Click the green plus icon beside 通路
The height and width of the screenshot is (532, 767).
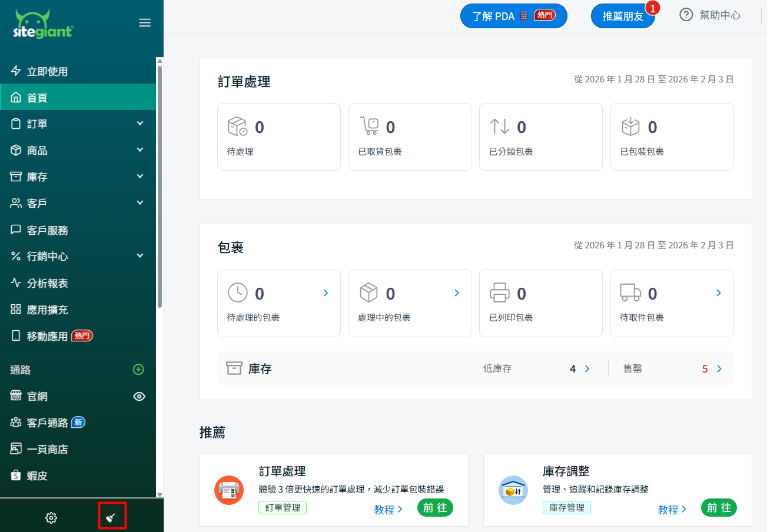pos(138,370)
